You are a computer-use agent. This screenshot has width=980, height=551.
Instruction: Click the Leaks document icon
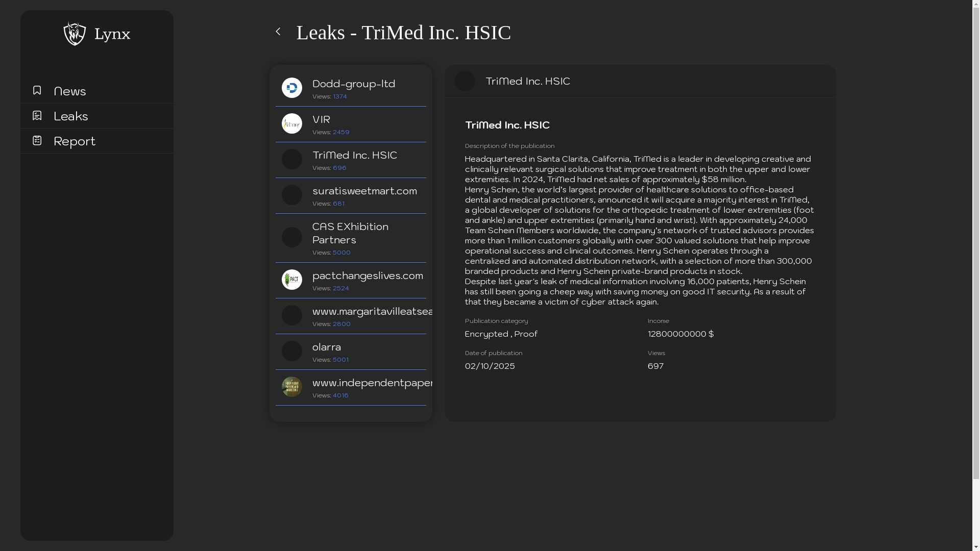pyautogui.click(x=37, y=116)
